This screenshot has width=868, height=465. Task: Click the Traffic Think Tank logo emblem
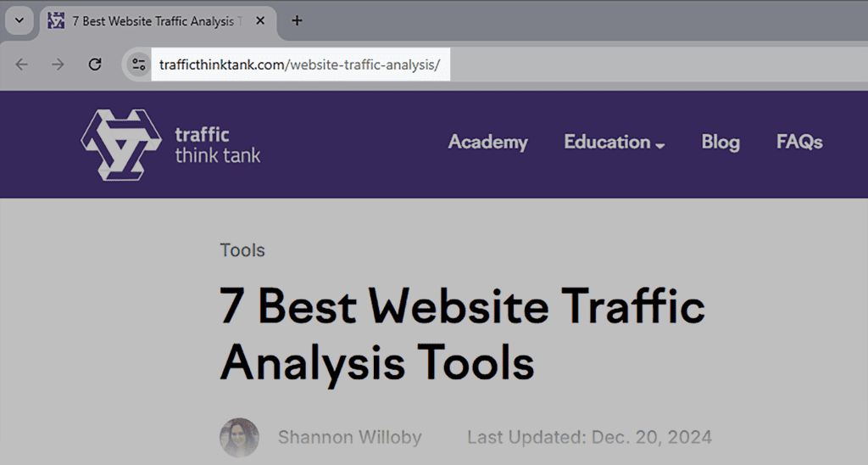pos(119,143)
